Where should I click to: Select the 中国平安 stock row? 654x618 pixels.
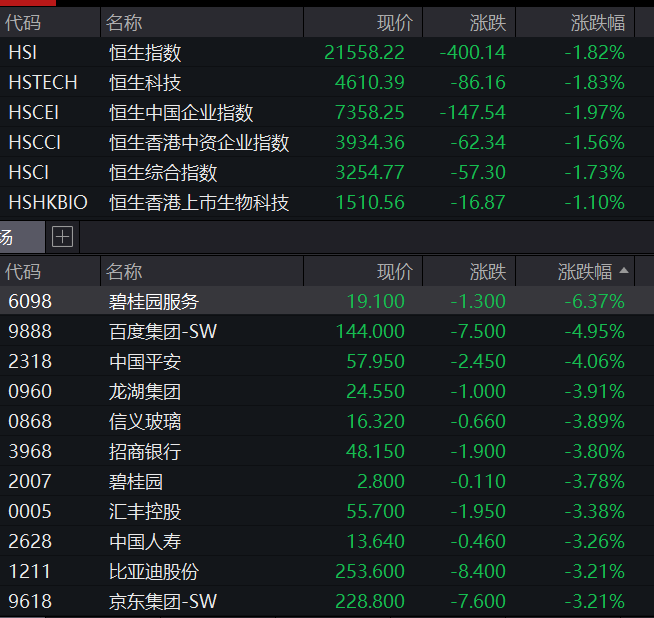pos(145,361)
